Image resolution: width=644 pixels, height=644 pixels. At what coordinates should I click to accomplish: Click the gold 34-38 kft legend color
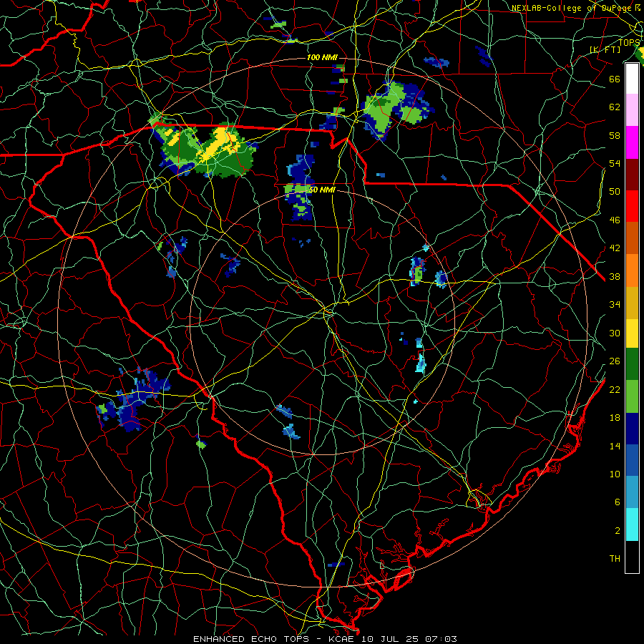[x=632, y=303]
